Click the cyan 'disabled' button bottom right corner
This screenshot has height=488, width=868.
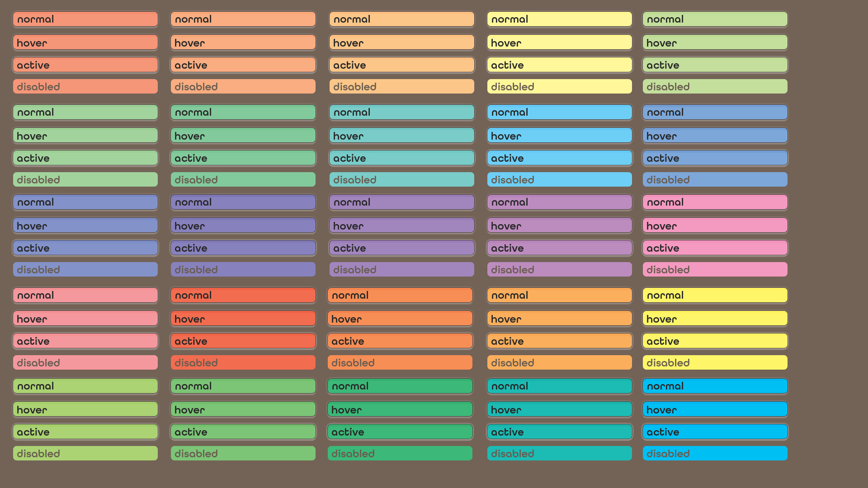(x=715, y=453)
